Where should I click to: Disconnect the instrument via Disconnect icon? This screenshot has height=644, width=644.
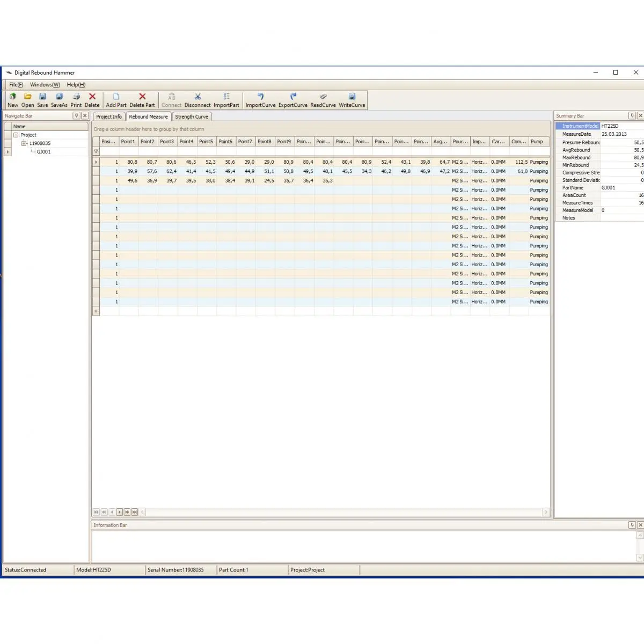(197, 97)
